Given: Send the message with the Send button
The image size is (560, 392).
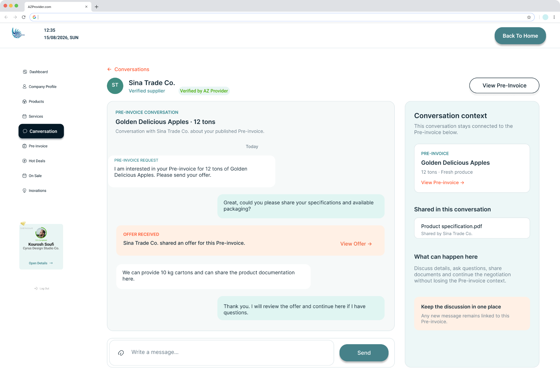Looking at the screenshot, I should click(364, 353).
